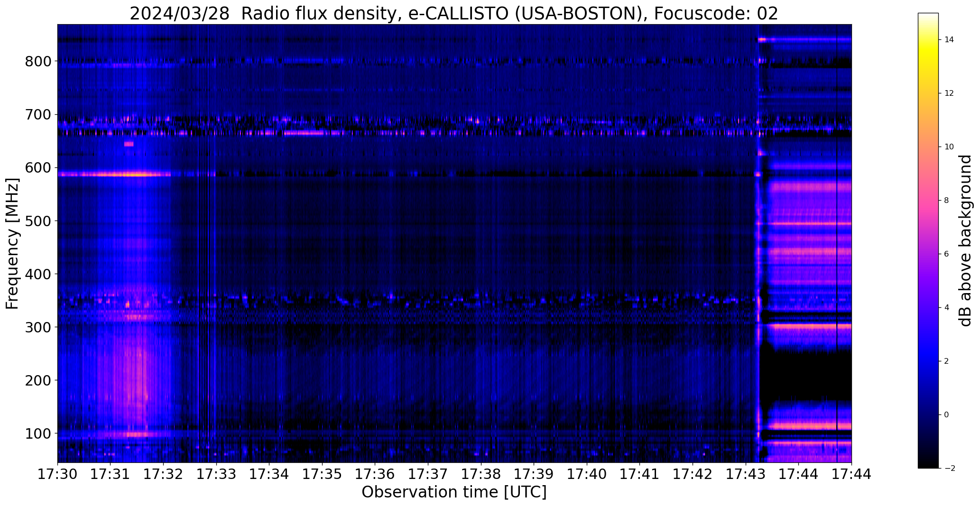Click the 17:32 time tick label

164,474
